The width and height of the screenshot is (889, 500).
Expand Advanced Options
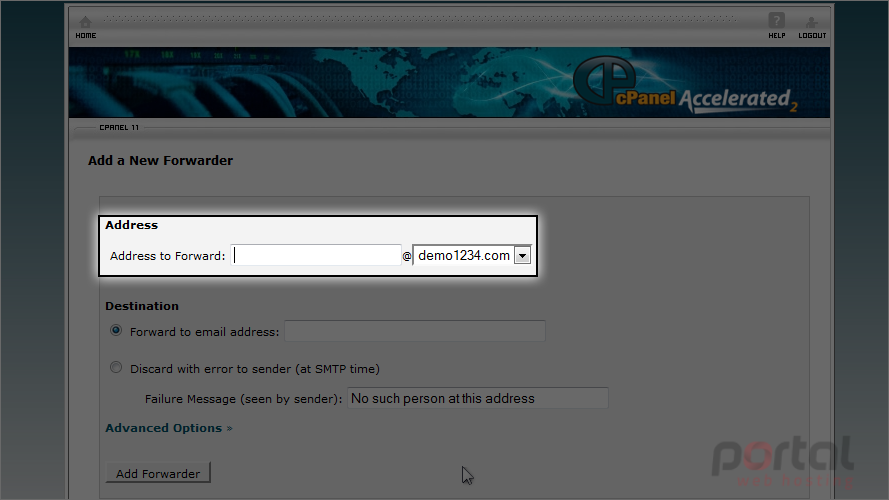pos(169,428)
